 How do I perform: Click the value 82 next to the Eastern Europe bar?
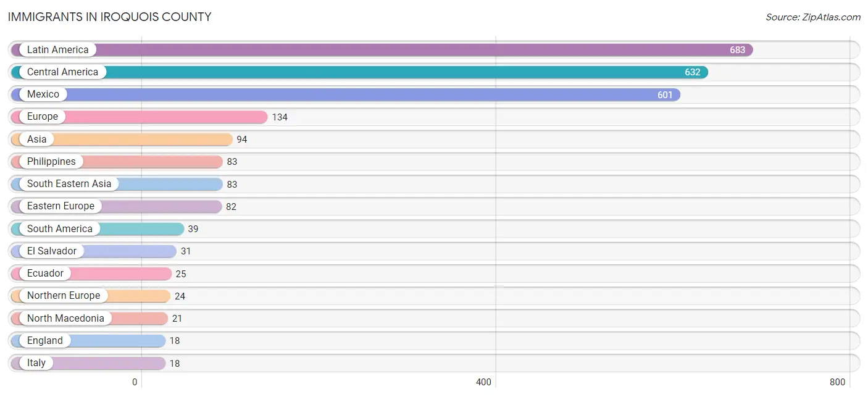pyautogui.click(x=232, y=207)
